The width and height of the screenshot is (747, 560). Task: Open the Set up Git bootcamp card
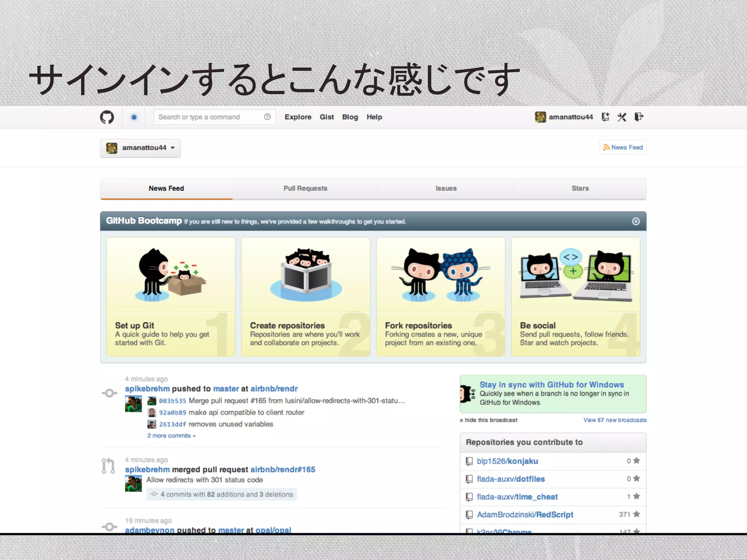point(171,297)
